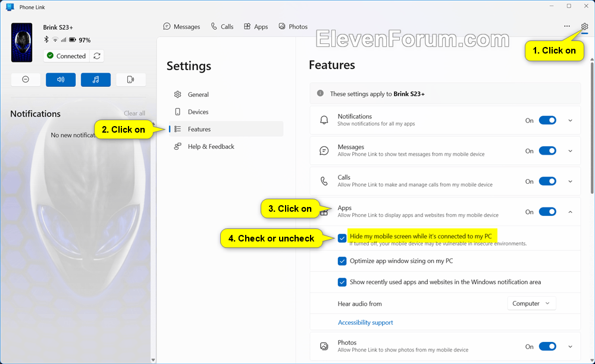Click the Do Not Disturb button
Screen dimensions: 595x364
pos(26,80)
